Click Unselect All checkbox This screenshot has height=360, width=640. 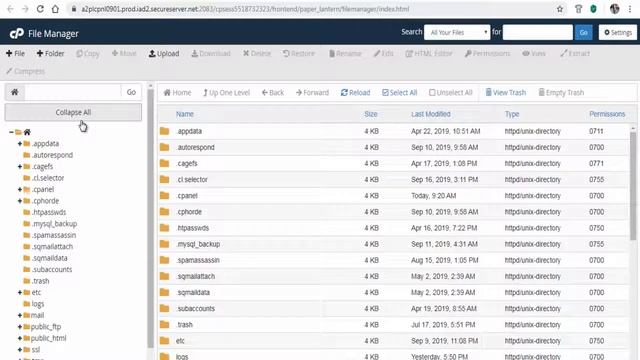pyautogui.click(x=451, y=93)
